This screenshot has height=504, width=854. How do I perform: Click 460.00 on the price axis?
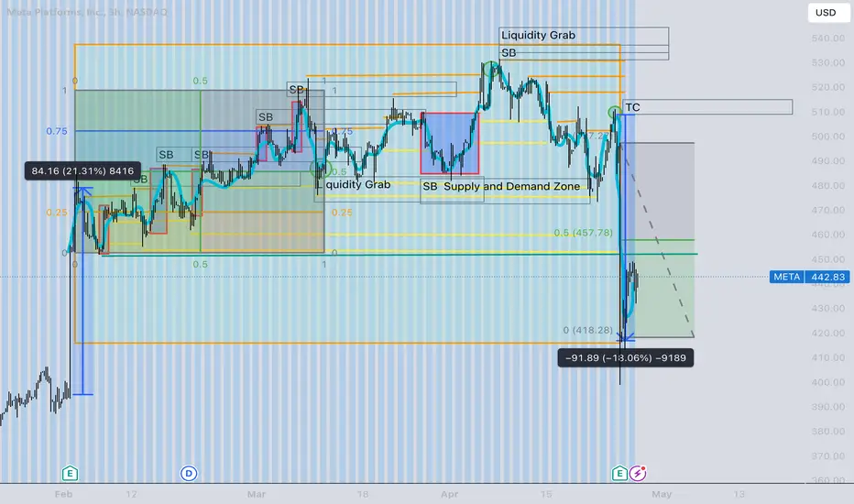827,235
